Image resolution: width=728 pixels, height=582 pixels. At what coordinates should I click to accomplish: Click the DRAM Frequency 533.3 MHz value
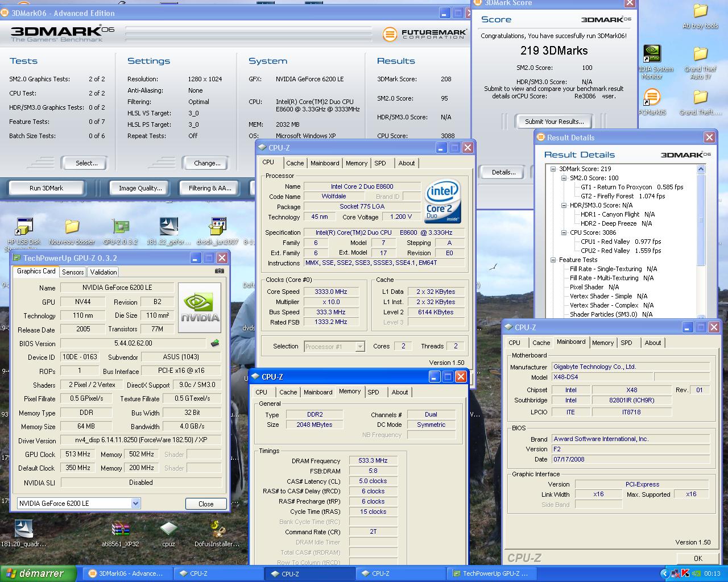pyautogui.click(x=373, y=460)
